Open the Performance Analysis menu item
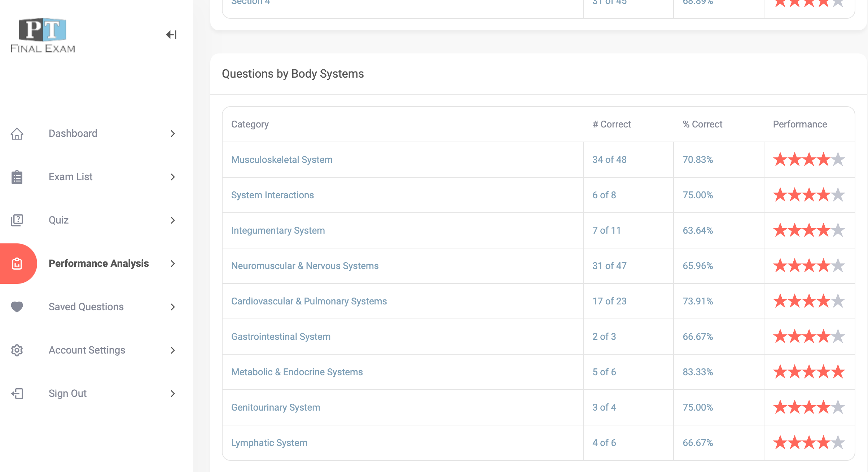868x472 pixels. pos(99,264)
